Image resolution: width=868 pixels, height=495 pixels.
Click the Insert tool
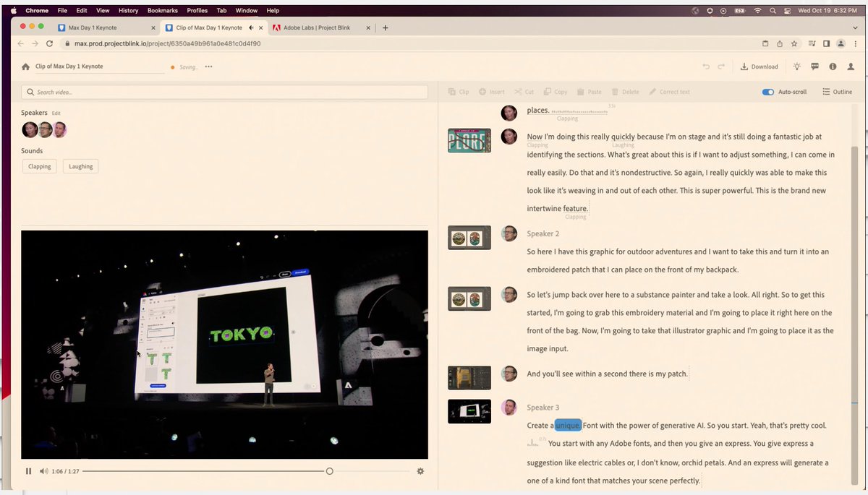(492, 92)
